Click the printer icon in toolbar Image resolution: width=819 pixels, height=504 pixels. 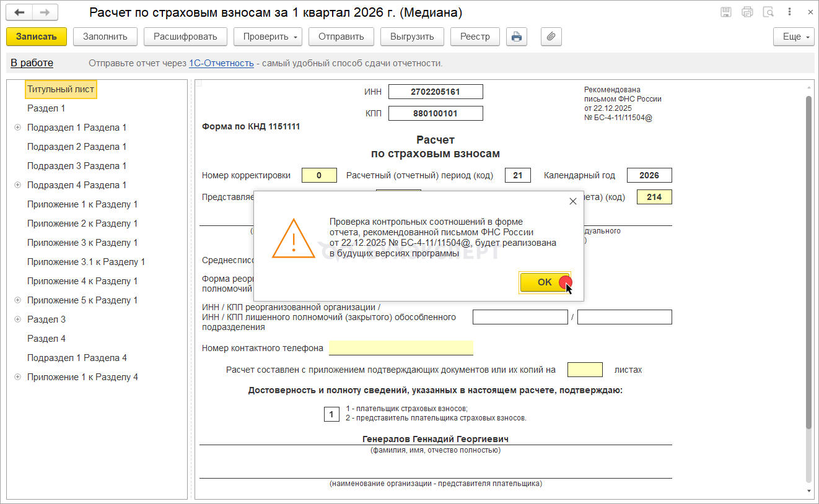pos(516,37)
